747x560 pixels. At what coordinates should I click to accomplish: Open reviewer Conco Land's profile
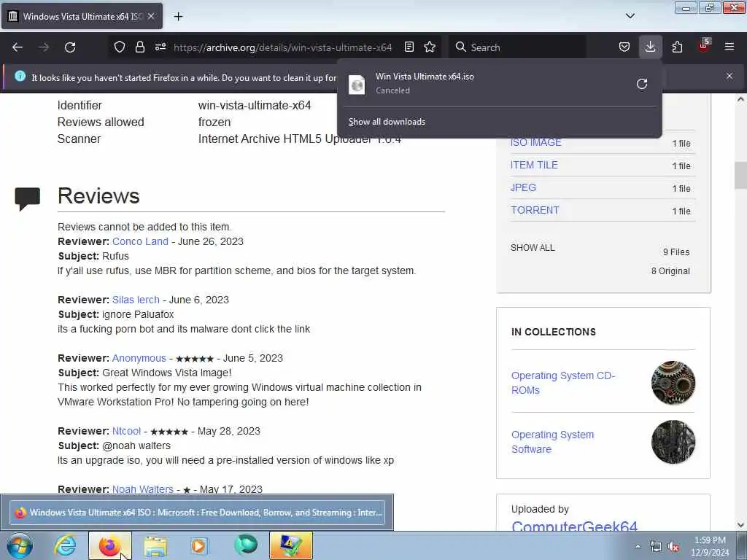(x=140, y=241)
